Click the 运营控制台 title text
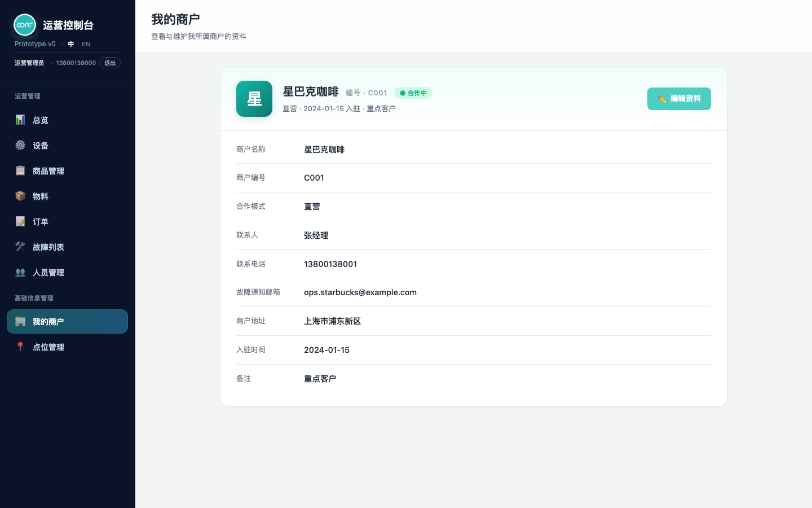The image size is (812, 508). pyautogui.click(x=68, y=25)
